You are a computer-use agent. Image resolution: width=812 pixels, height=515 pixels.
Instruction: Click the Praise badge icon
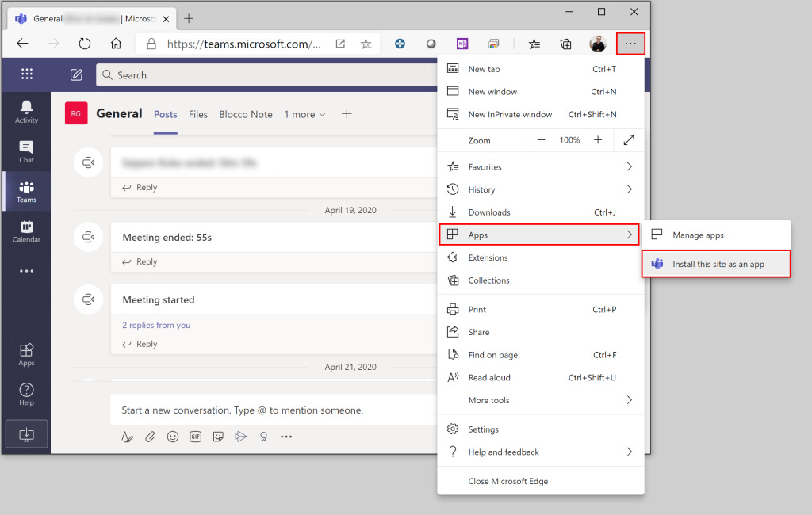tap(263, 437)
